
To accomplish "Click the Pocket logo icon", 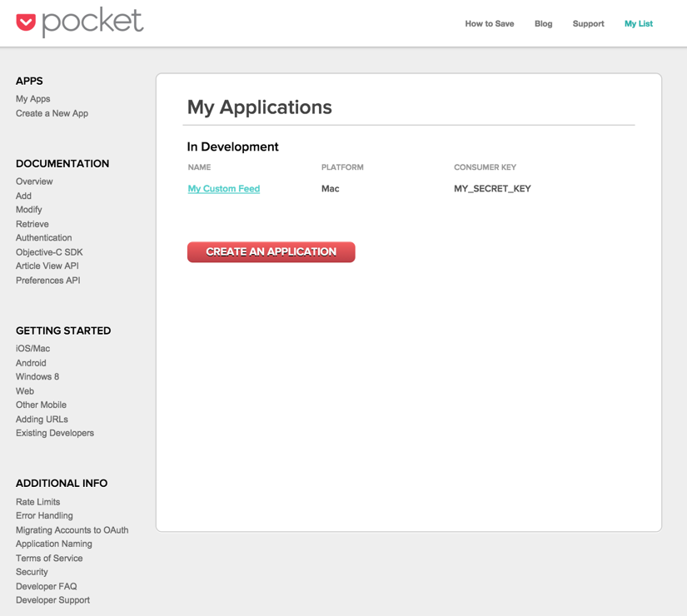I will pos(26,22).
